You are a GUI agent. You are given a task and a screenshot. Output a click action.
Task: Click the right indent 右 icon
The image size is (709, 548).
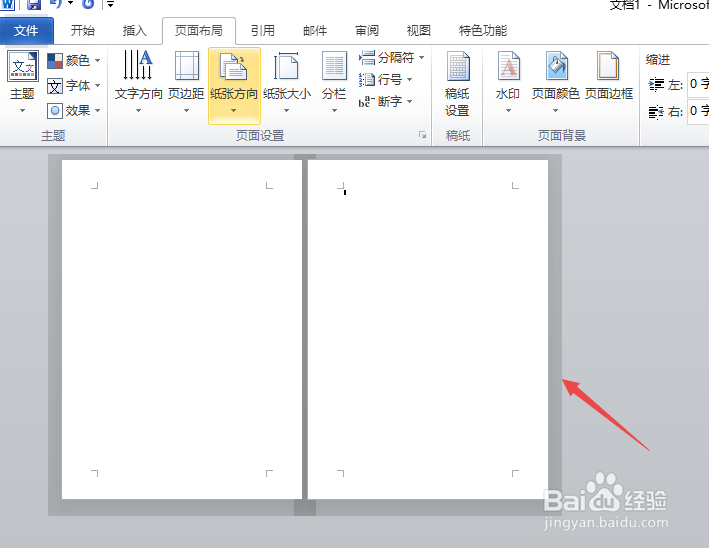point(656,111)
